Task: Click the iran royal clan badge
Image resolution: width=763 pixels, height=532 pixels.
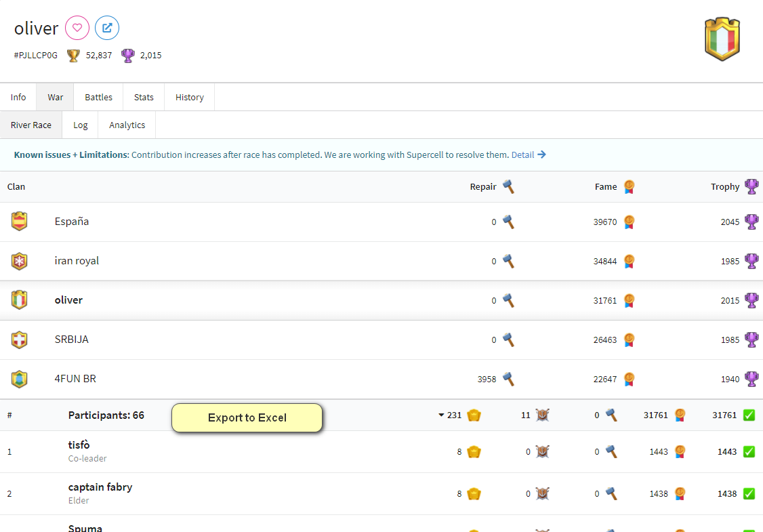Action: 20,260
